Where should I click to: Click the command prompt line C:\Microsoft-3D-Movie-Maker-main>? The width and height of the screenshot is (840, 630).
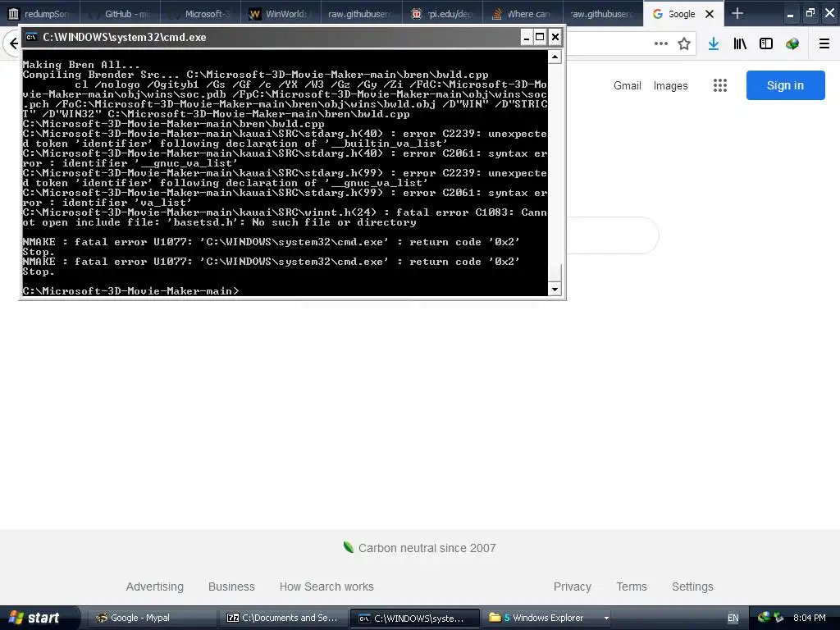130,291
